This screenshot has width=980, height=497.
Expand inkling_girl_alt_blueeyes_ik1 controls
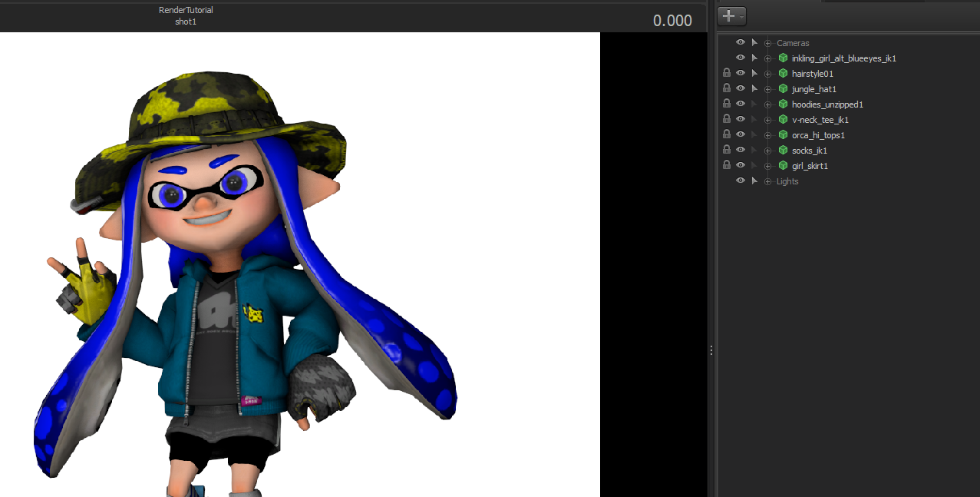pos(768,58)
